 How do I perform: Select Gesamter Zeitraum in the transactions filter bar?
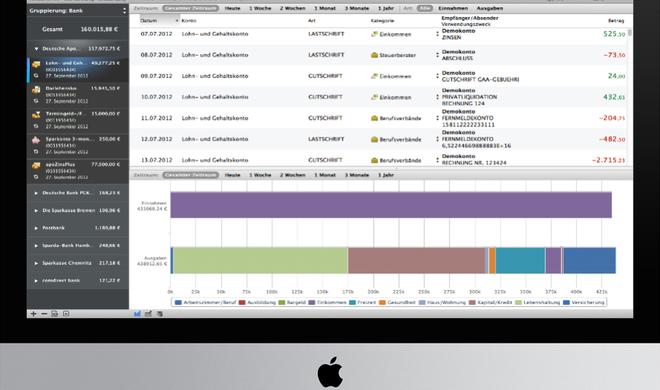click(191, 8)
